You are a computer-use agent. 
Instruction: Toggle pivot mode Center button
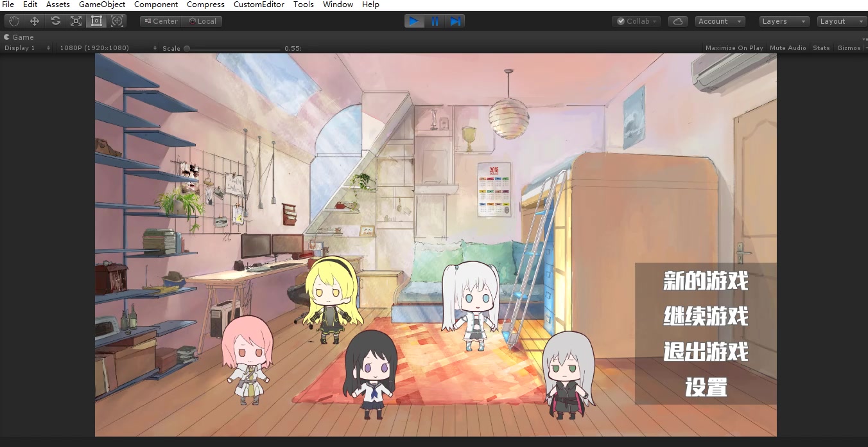(161, 21)
